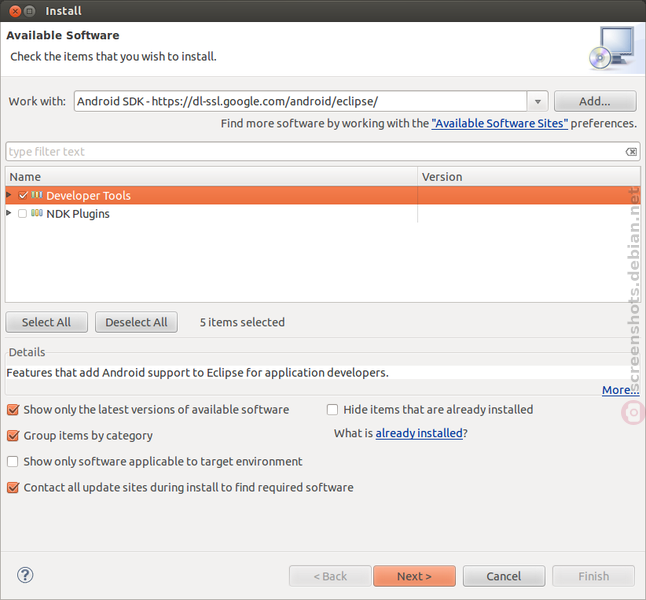Select the NDK Plugins row
646x600 pixels.
(x=323, y=213)
